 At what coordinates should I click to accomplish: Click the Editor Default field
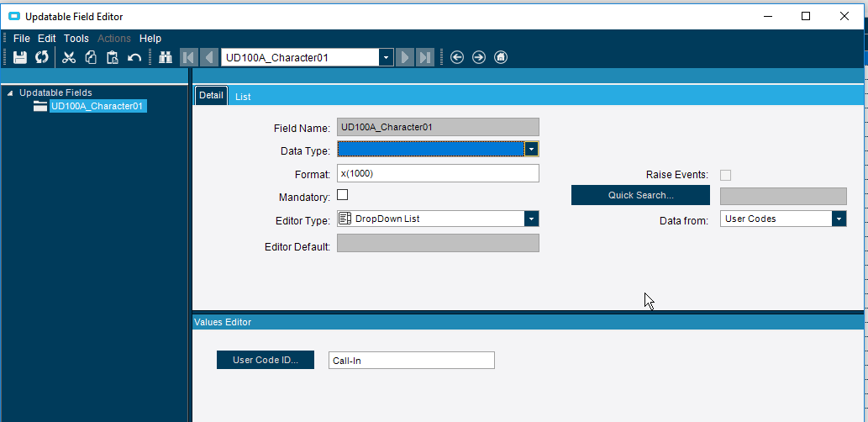[x=438, y=243]
